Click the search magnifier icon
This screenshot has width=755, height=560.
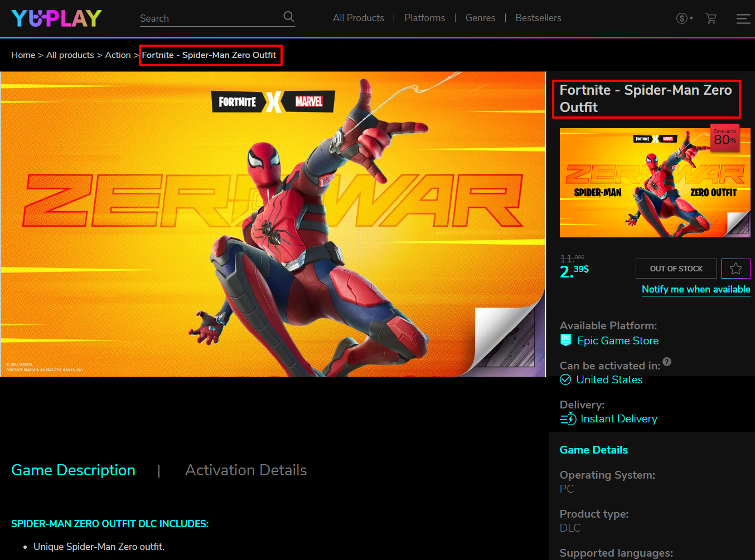[x=288, y=17]
